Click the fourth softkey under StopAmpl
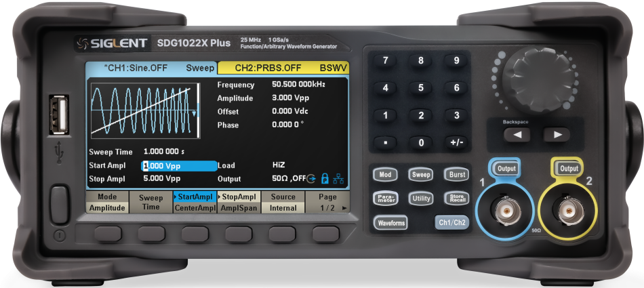This screenshot has height=288, width=644. (x=239, y=234)
